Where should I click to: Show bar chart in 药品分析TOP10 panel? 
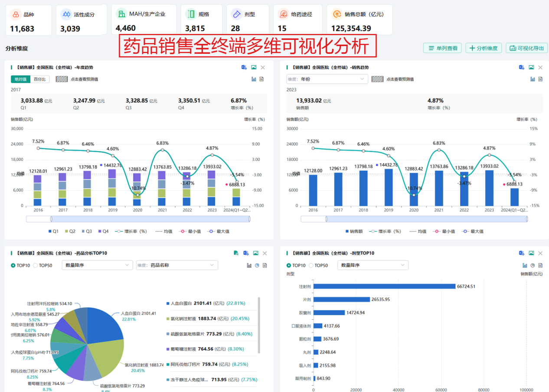(249, 265)
